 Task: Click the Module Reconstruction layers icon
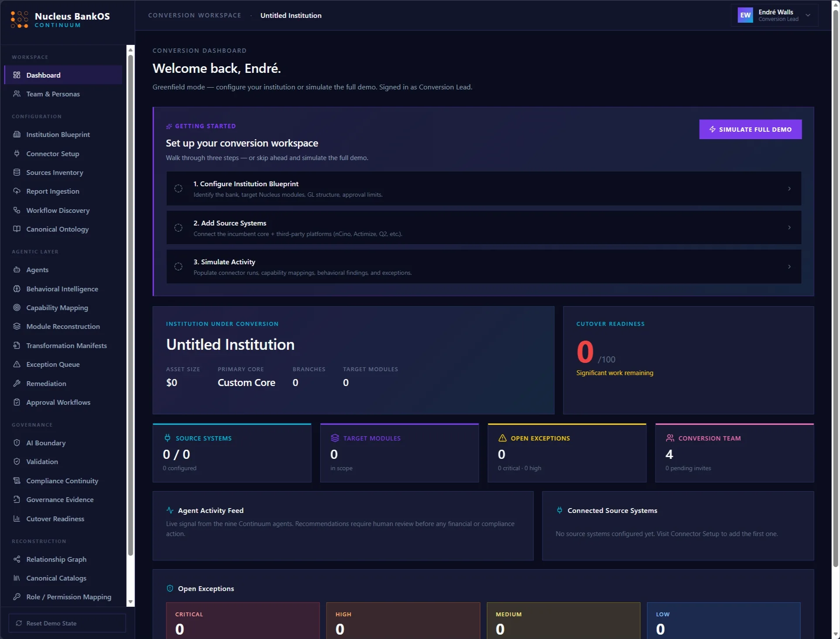click(17, 326)
